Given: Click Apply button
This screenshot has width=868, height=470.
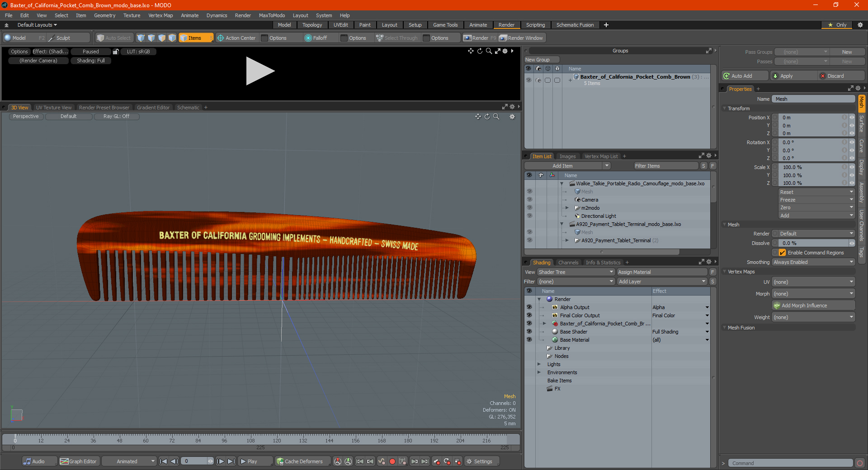Looking at the screenshot, I should (x=793, y=76).
